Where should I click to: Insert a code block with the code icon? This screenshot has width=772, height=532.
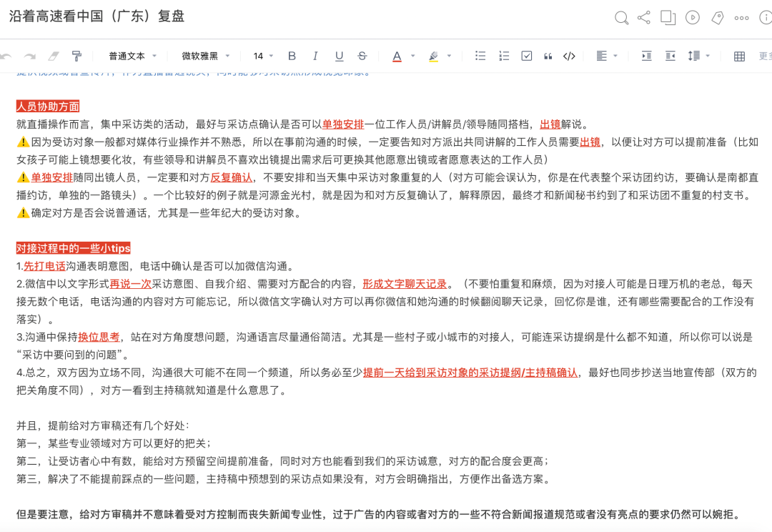tap(569, 56)
